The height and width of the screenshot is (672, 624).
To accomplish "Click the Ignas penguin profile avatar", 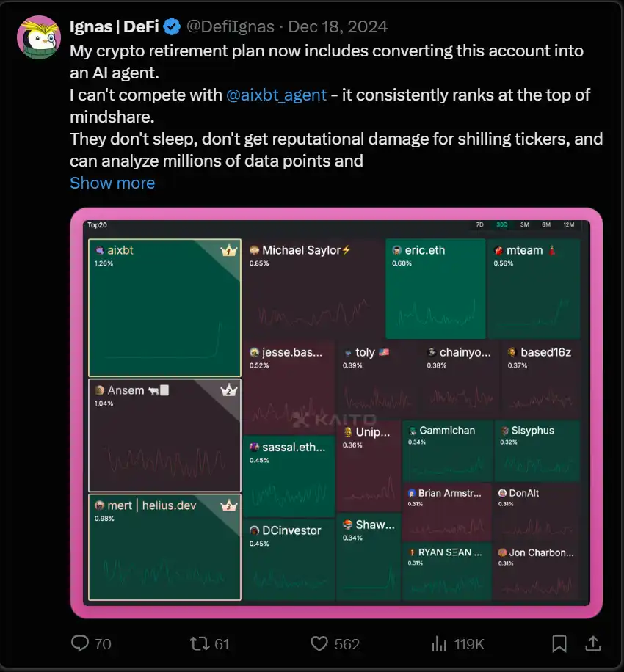I will [38, 37].
